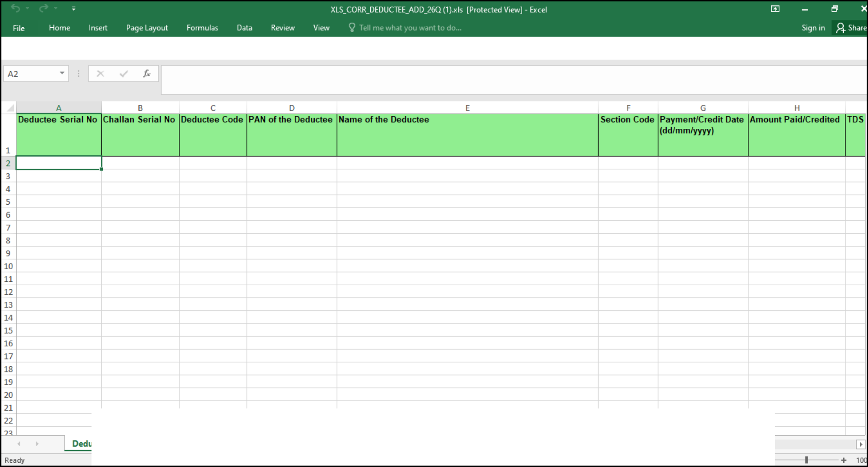Click inside the formula bar field
Image resolution: width=868 pixels, height=467 pixels.
(514, 80)
